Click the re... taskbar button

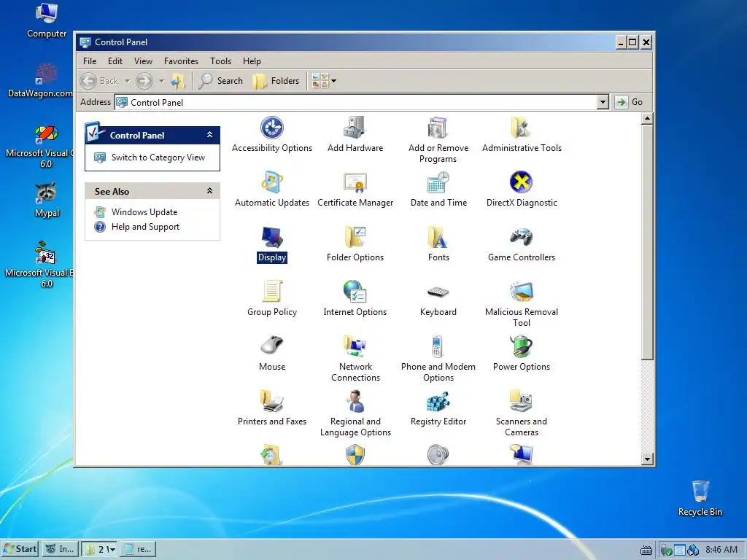pyautogui.click(x=137, y=549)
